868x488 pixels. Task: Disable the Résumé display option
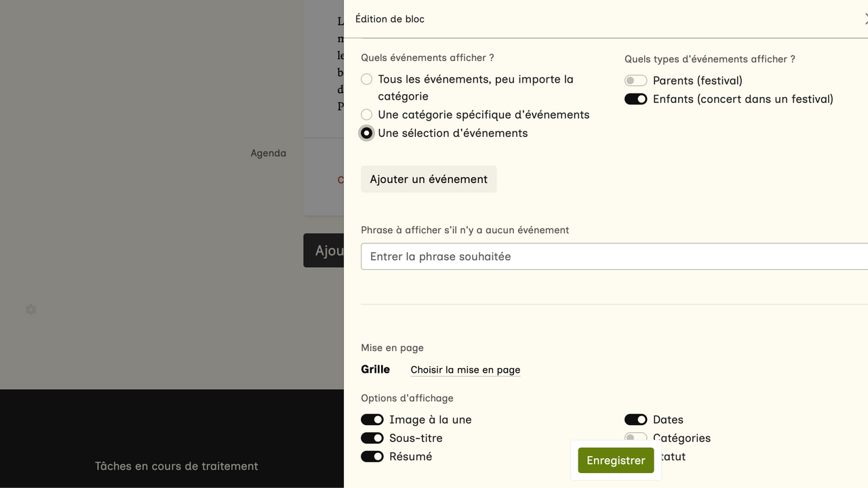372,456
